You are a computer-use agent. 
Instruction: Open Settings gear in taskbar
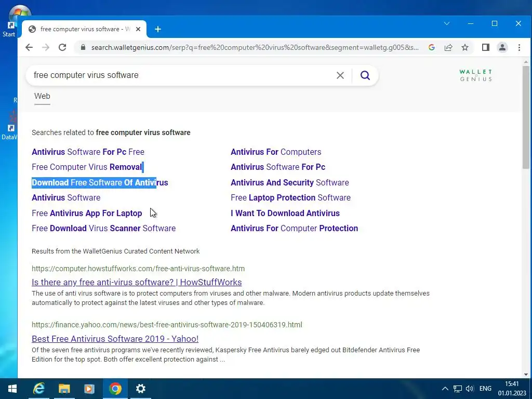140,389
